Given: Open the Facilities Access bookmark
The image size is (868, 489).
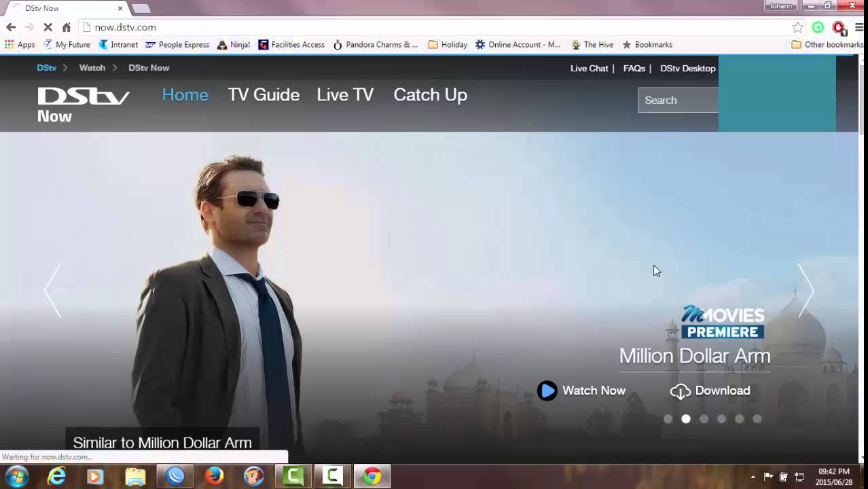Looking at the screenshot, I should coord(291,45).
